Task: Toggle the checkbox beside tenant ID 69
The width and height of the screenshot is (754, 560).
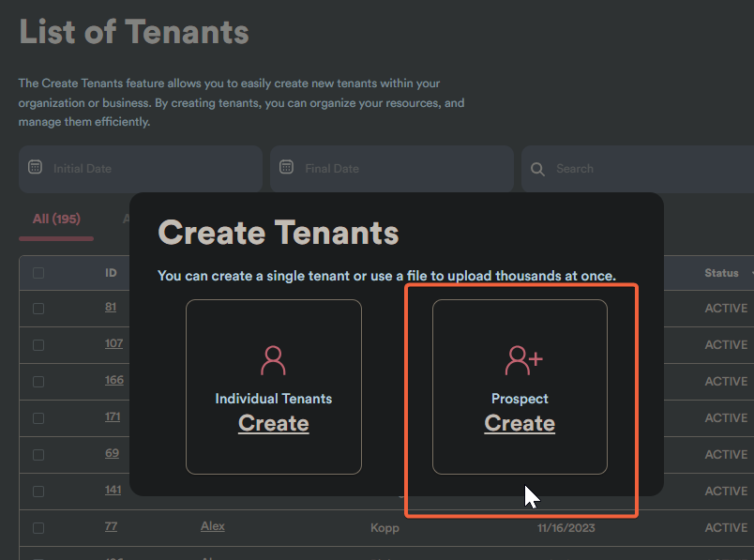Action: (x=38, y=455)
